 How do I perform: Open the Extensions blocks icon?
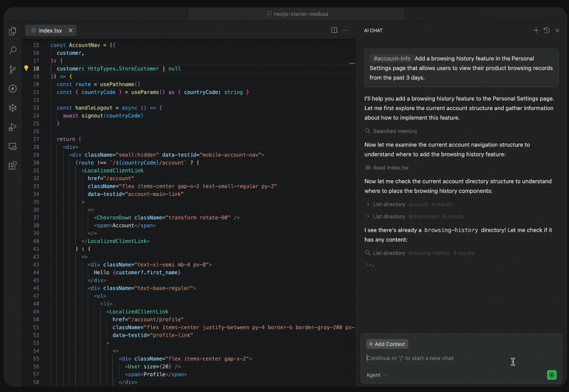click(x=12, y=165)
